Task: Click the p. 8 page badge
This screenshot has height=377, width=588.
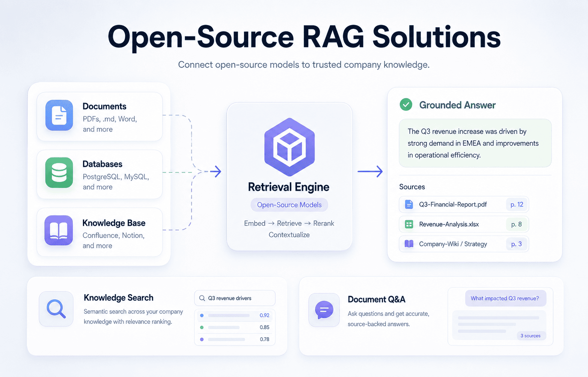Action: (x=517, y=224)
